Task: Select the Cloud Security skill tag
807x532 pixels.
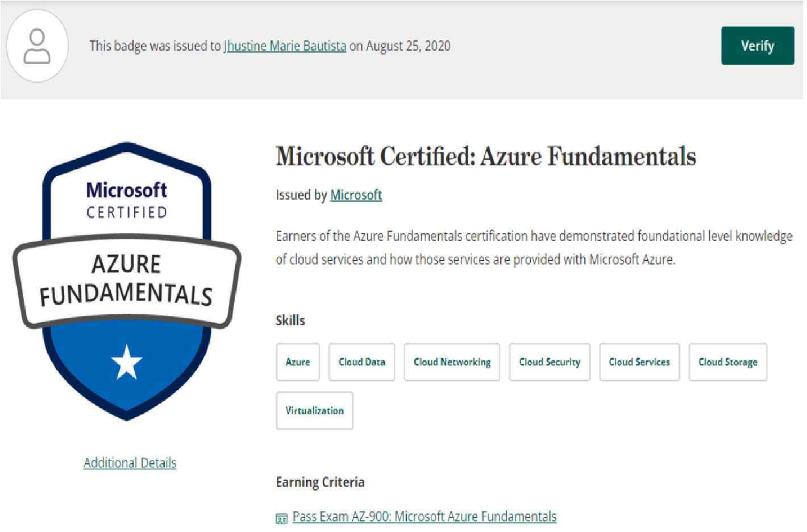Action: coord(550,362)
